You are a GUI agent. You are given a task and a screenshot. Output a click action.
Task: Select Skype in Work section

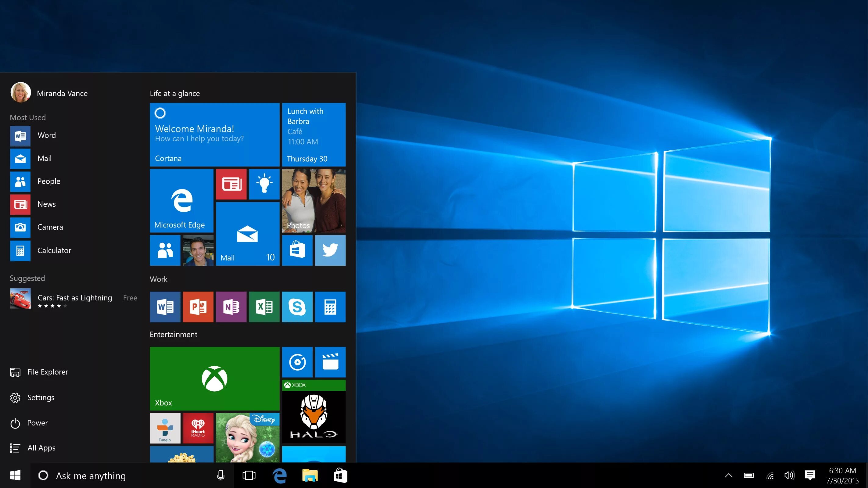pos(297,307)
